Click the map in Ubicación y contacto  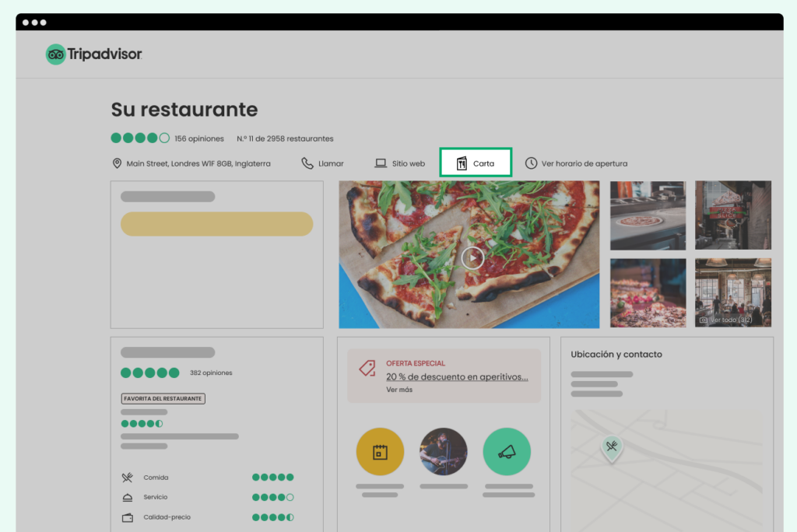[666, 470]
